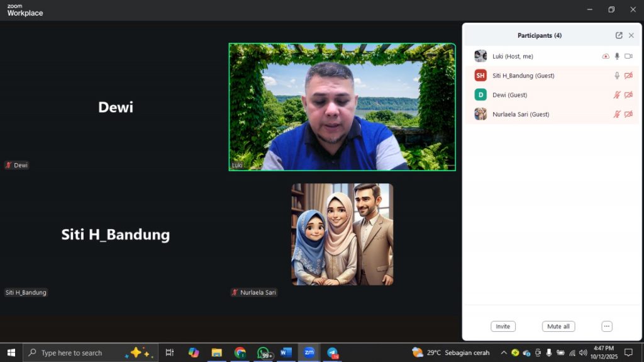Click Luki's video tile
Screen dimensions: 644x362
(341, 107)
